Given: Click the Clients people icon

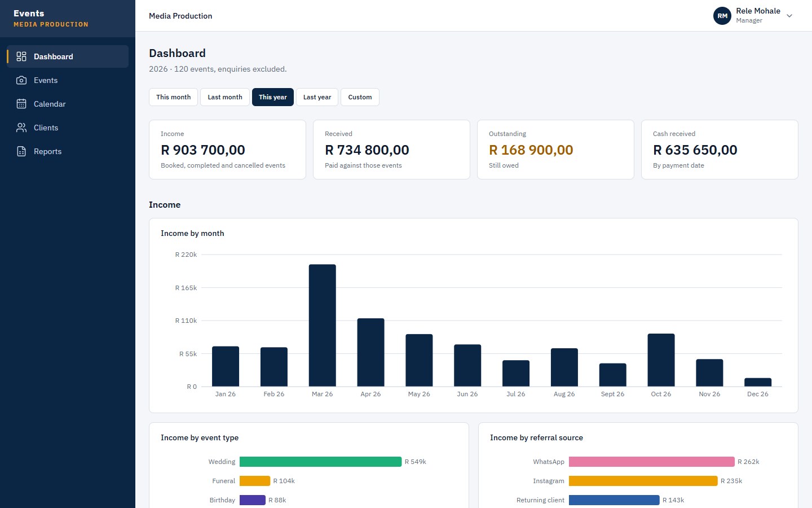Looking at the screenshot, I should pos(21,128).
